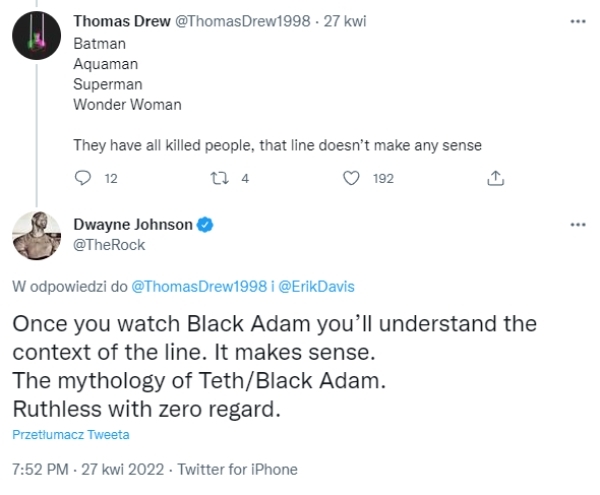Open the 7:52 PM tweet timestamp
The height and width of the screenshot is (495, 600).
(x=39, y=468)
